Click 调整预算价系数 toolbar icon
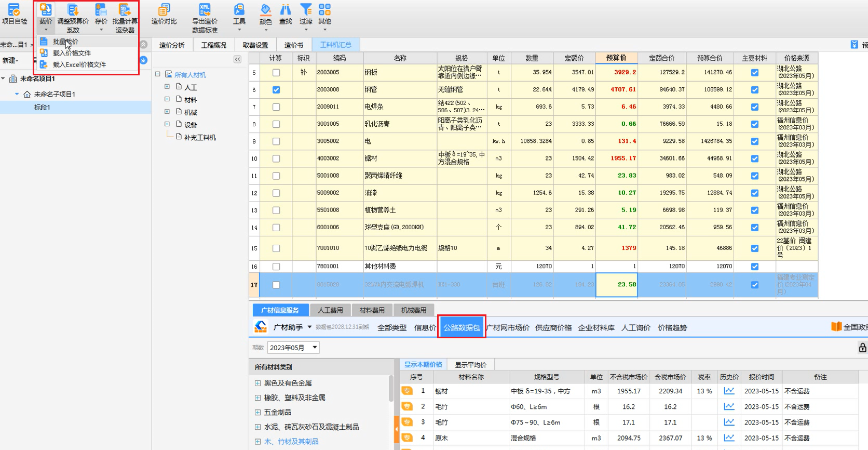Viewport: 868px width, 450px height. point(73,18)
